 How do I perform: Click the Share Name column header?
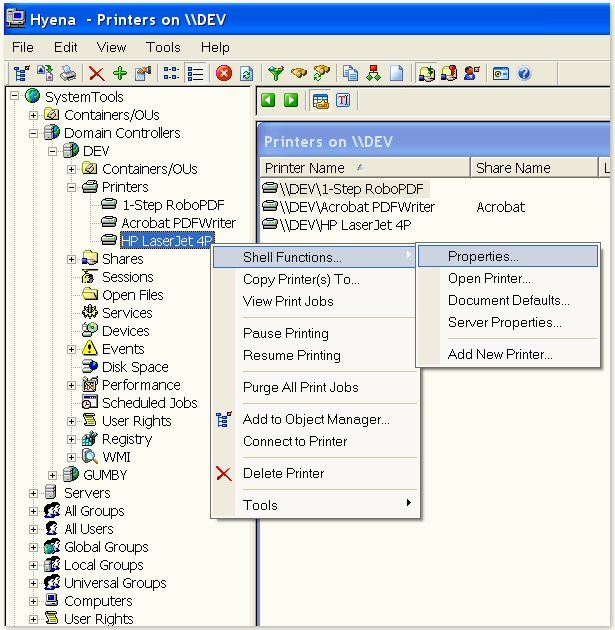pyautogui.click(x=513, y=168)
